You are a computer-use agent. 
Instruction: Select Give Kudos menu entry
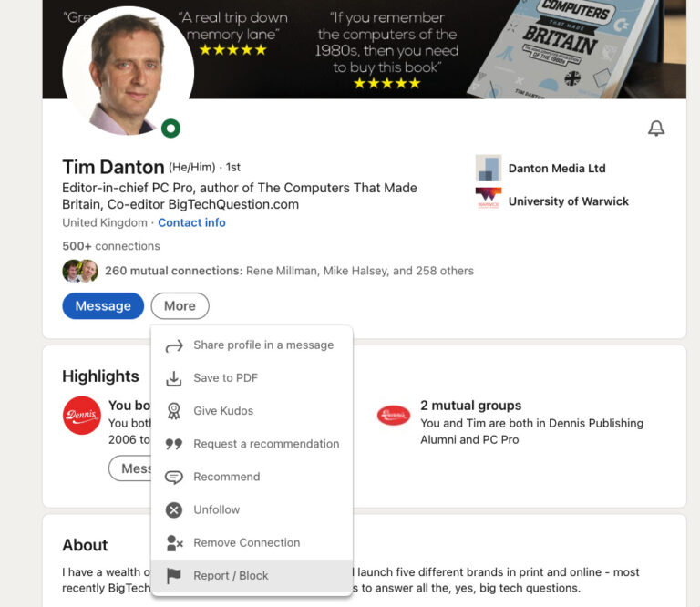[252, 411]
